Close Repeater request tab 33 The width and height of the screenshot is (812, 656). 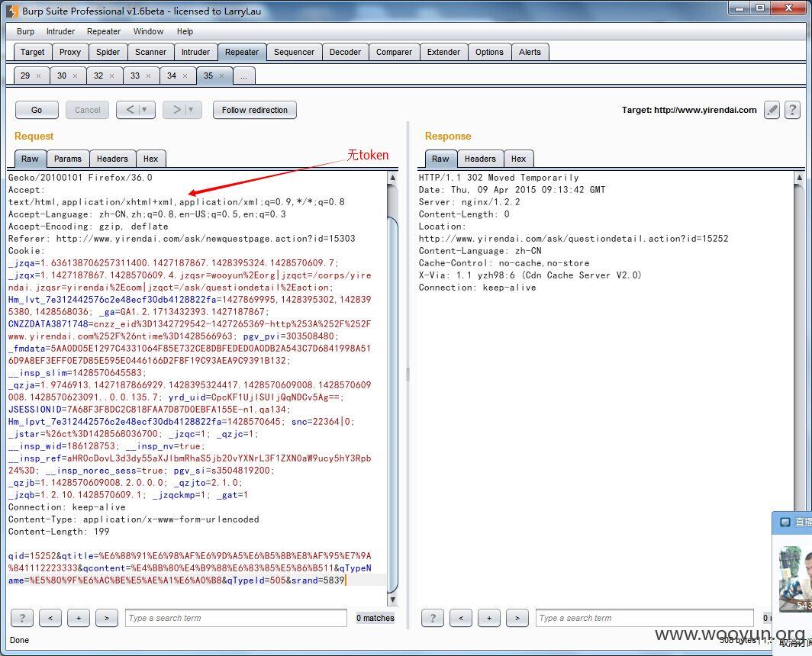tap(149, 76)
